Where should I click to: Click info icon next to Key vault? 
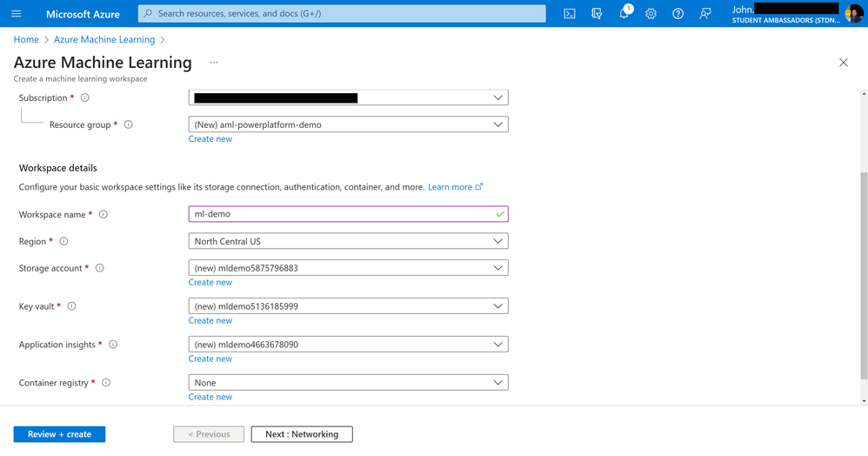(71, 306)
